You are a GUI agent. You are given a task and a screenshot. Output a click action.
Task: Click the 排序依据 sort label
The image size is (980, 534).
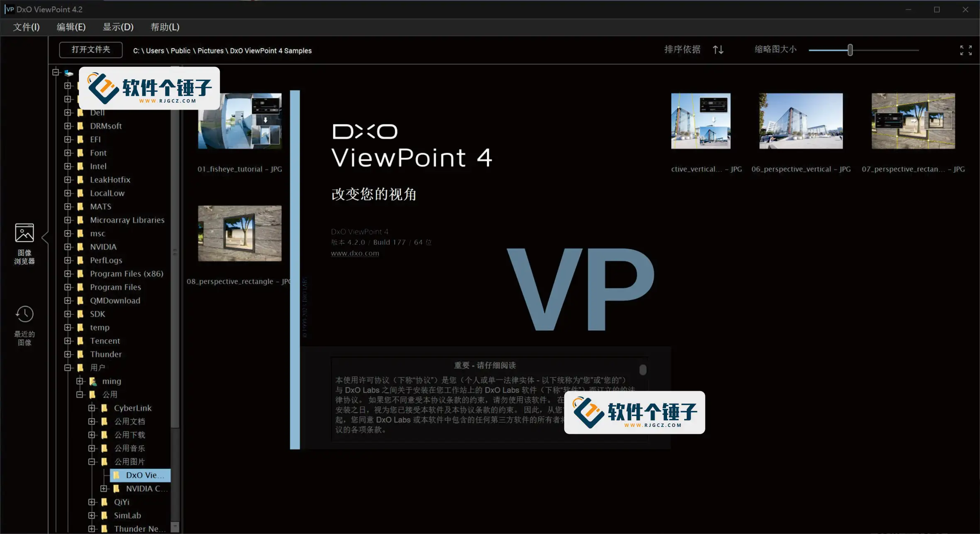point(682,49)
